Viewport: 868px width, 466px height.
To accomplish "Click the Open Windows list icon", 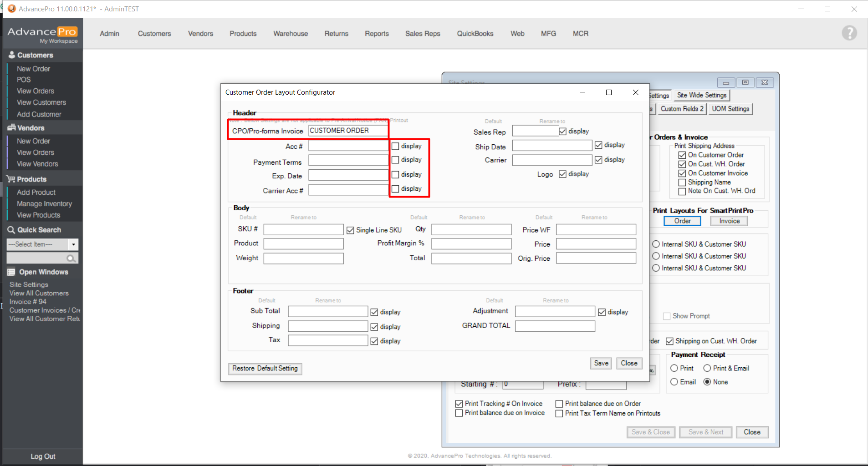I will [x=11, y=272].
